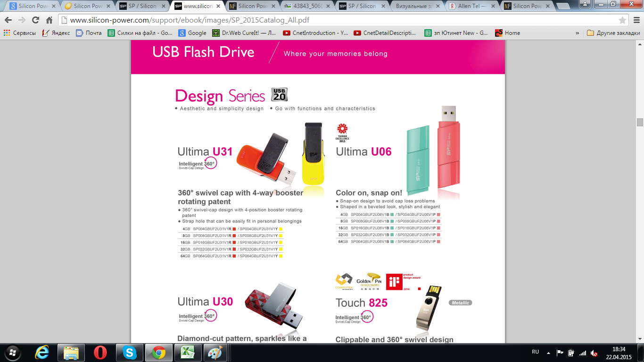Open the Google bookmark
644x362 pixels.
pyautogui.click(x=192, y=33)
